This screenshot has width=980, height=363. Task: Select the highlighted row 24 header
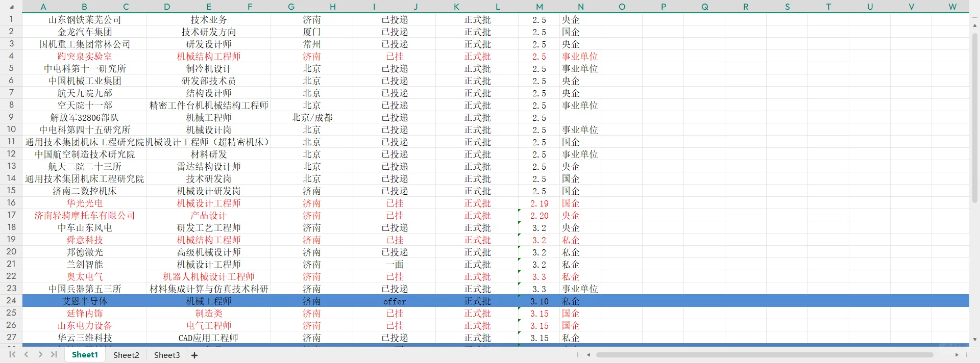click(x=11, y=301)
